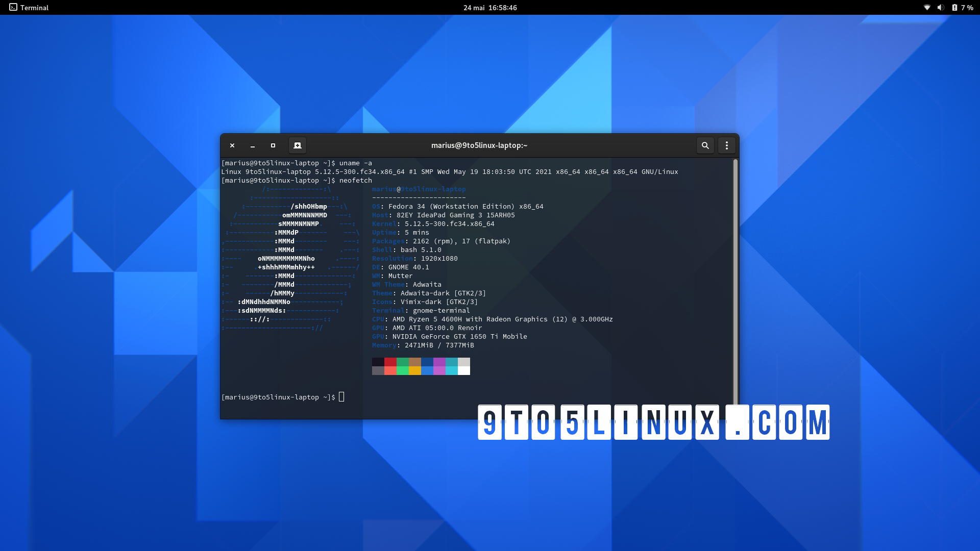Screen dimensions: 980x551
Task: Open the terminal three-dot menu
Action: (726, 145)
